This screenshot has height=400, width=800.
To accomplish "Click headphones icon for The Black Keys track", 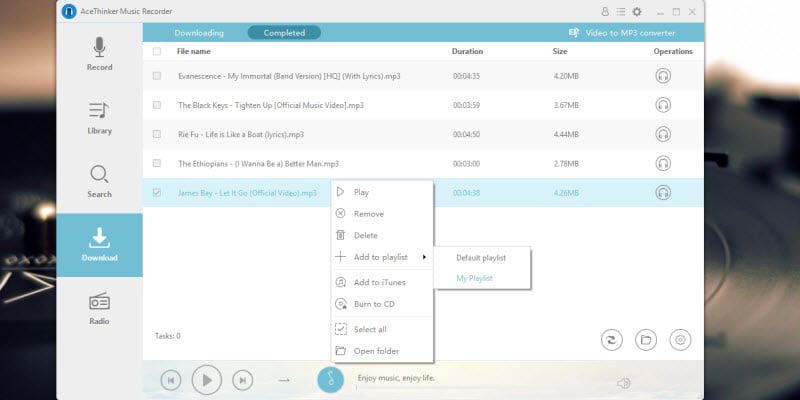I will point(663,105).
